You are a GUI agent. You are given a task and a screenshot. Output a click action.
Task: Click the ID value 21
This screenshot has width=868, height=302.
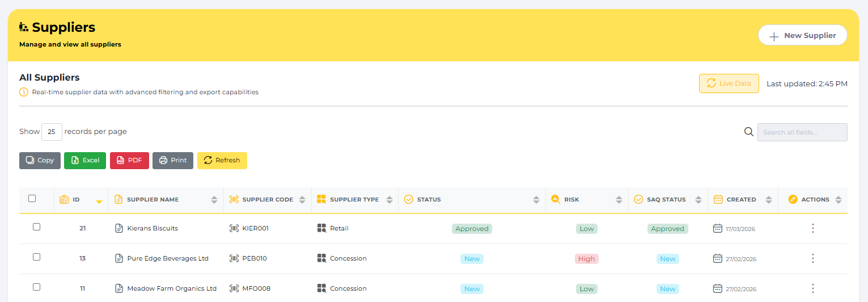click(82, 228)
